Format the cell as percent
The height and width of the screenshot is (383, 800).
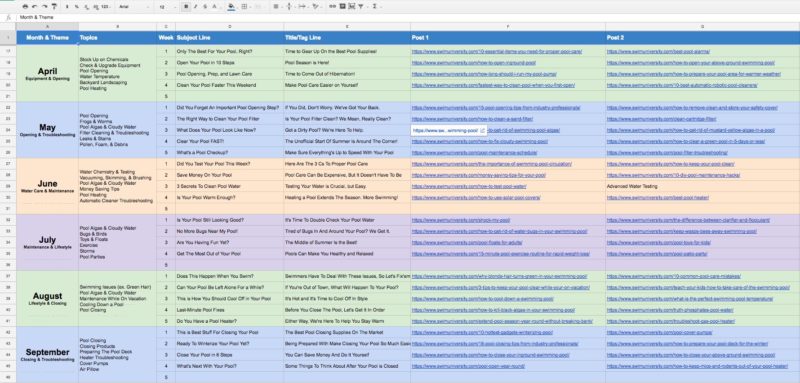(x=77, y=7)
